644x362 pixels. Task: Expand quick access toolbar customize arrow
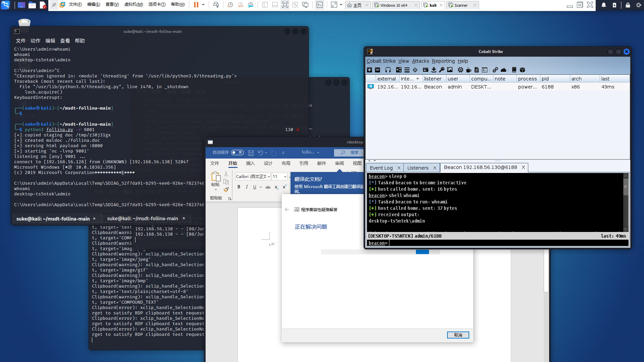point(283,153)
